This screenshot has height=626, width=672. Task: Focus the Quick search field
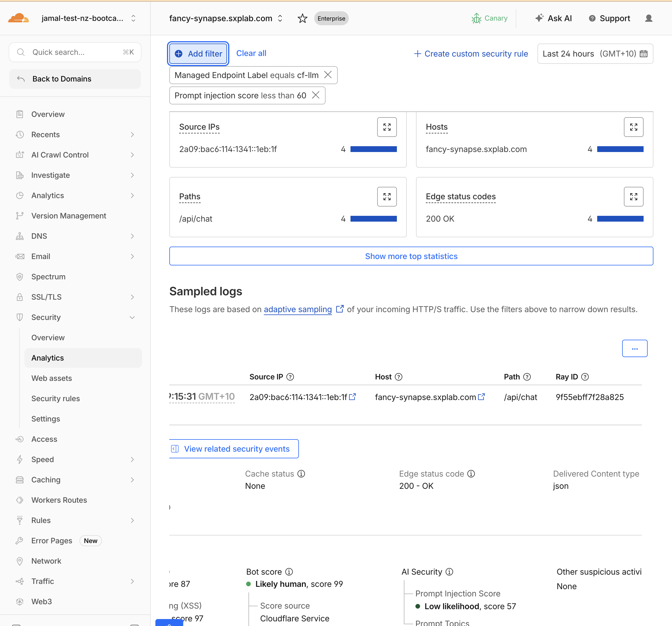(75, 52)
